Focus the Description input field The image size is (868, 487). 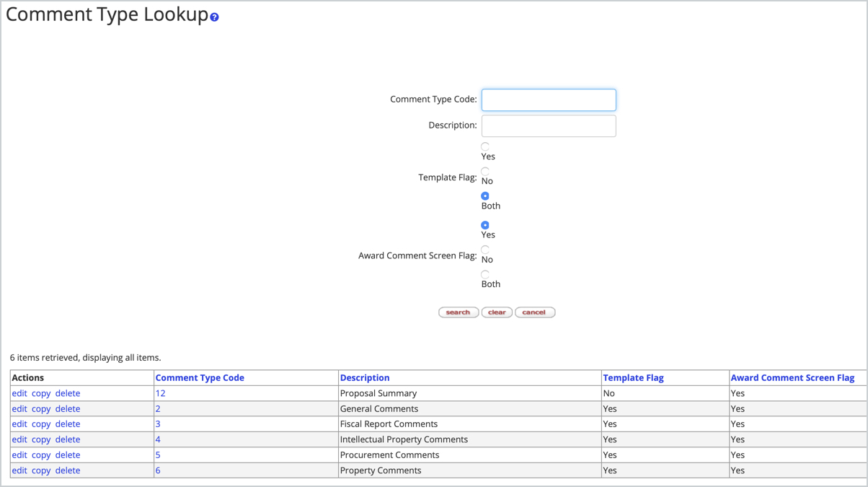tap(549, 126)
